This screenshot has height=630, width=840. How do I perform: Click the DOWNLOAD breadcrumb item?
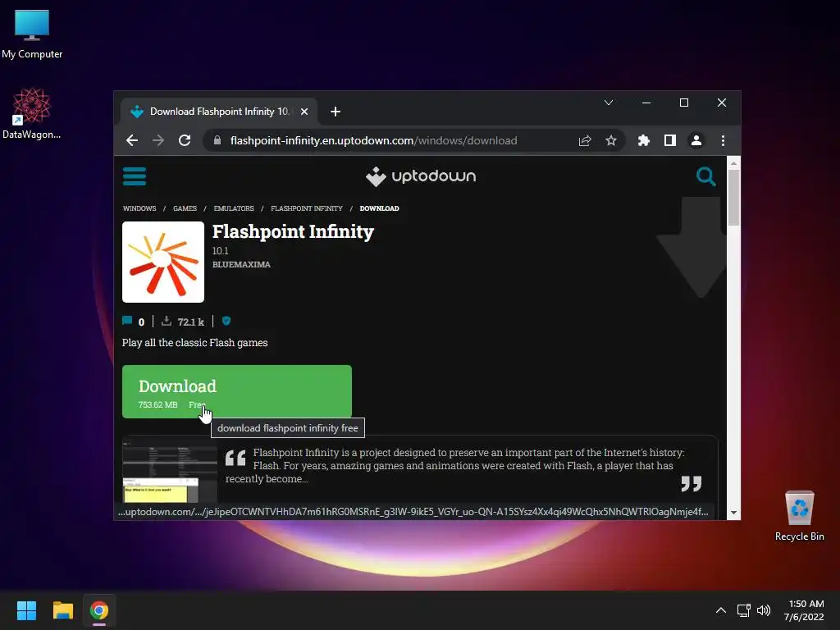(x=379, y=208)
